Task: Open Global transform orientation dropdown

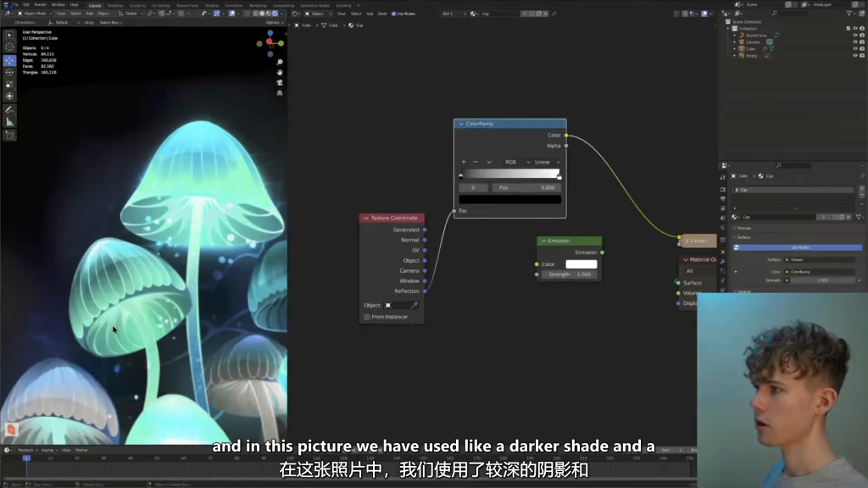Action: (x=129, y=14)
